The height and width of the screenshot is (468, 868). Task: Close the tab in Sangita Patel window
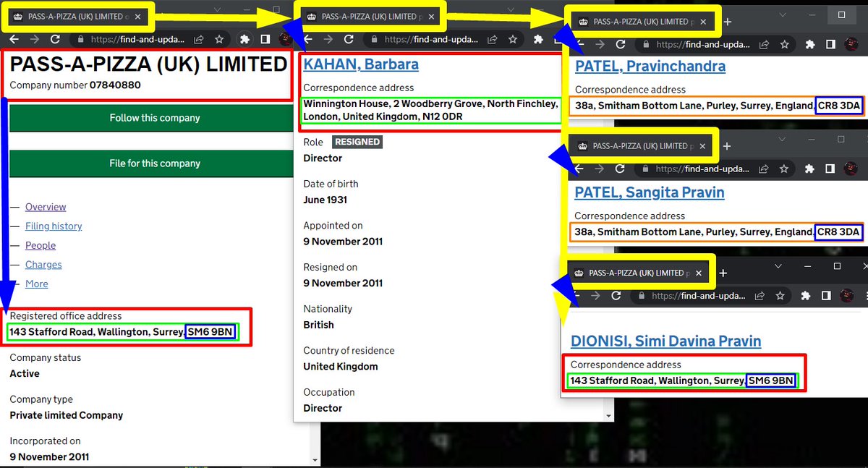[x=702, y=147]
